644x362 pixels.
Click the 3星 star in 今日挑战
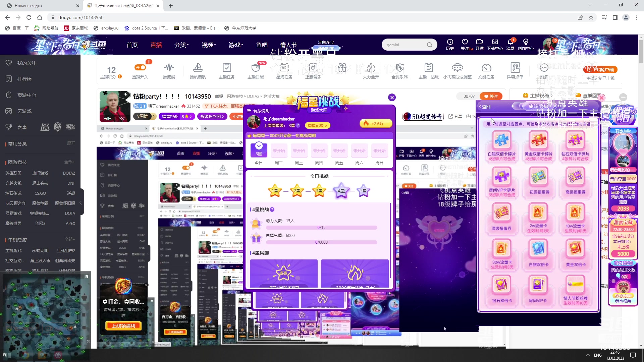tap(319, 191)
